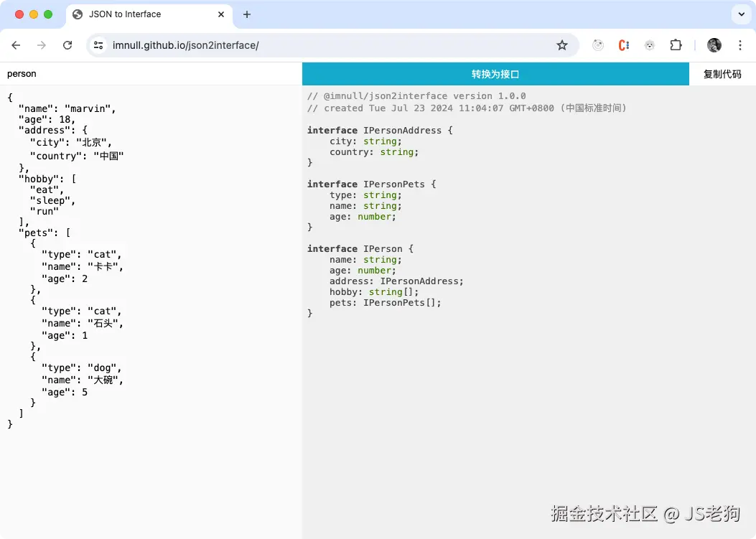The image size is (756, 539).
Task: Open the Extensions puzzle-piece menu
Action: 676,45
